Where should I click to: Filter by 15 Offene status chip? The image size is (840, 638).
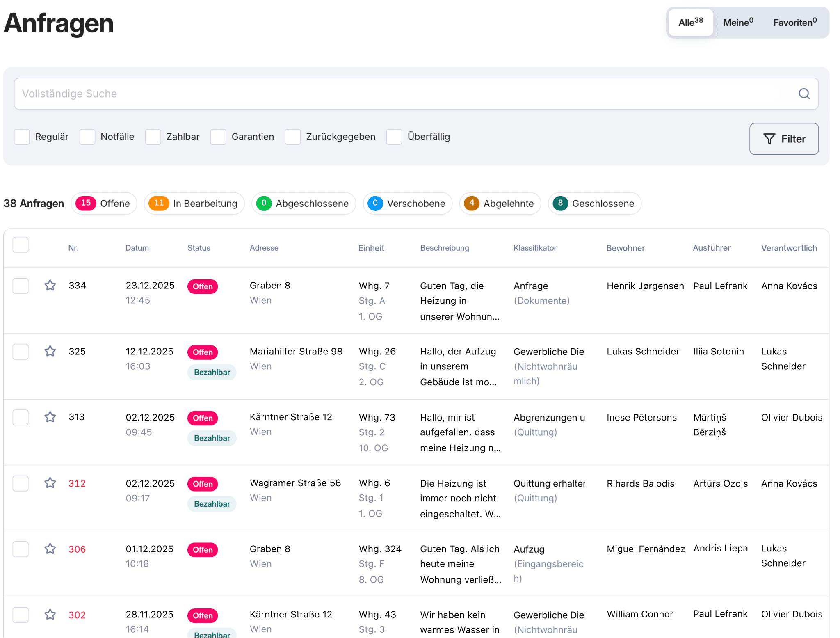[104, 204]
